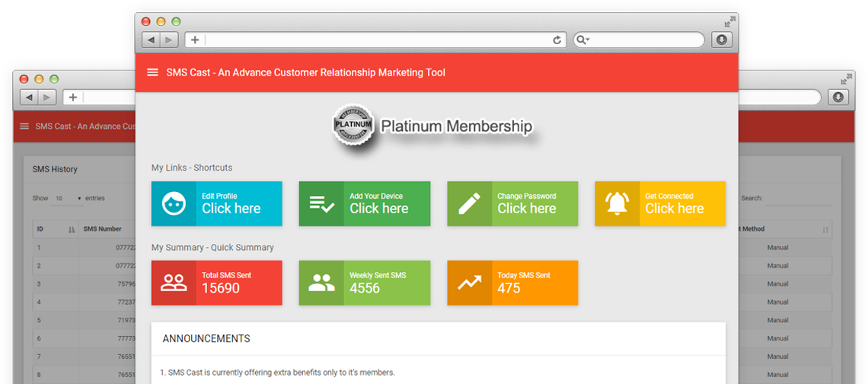Viewport: 868px width, 384px height.
Task: Toggle fullscreen of the front browser window
Action: pyautogui.click(x=730, y=21)
